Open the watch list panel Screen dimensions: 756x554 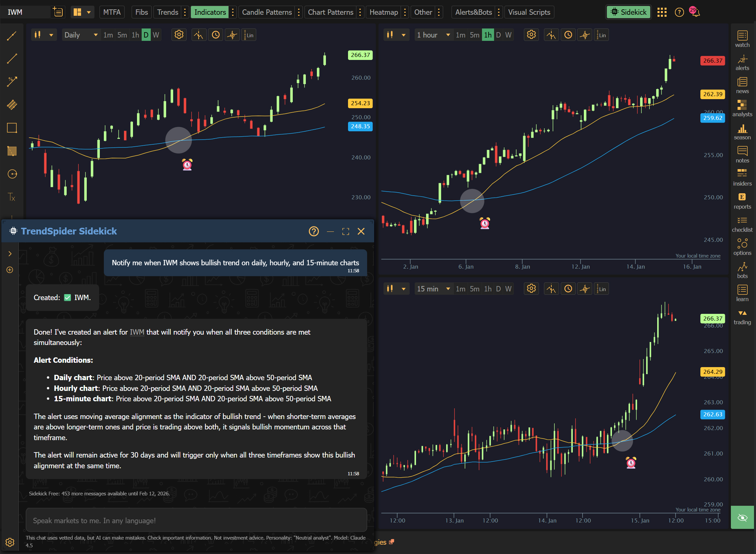742,39
